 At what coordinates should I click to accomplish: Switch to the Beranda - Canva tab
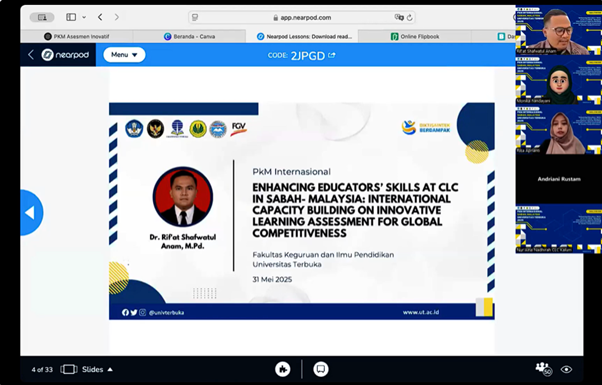tap(189, 36)
